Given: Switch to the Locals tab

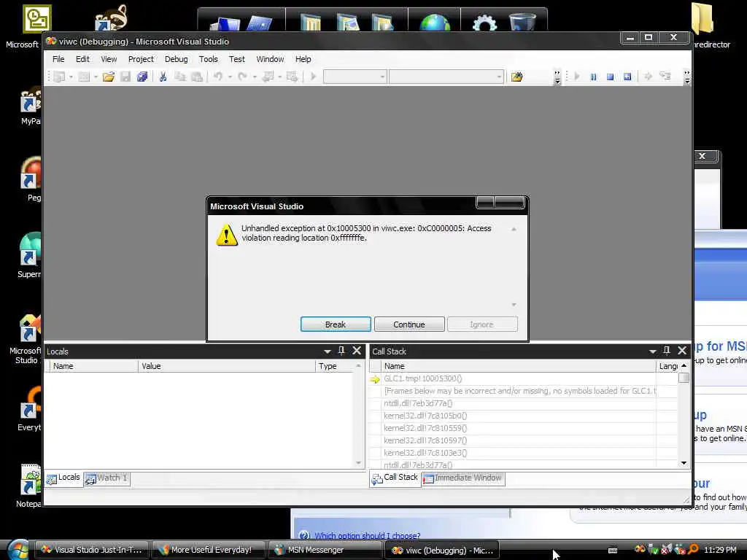Looking at the screenshot, I should pos(63,478).
